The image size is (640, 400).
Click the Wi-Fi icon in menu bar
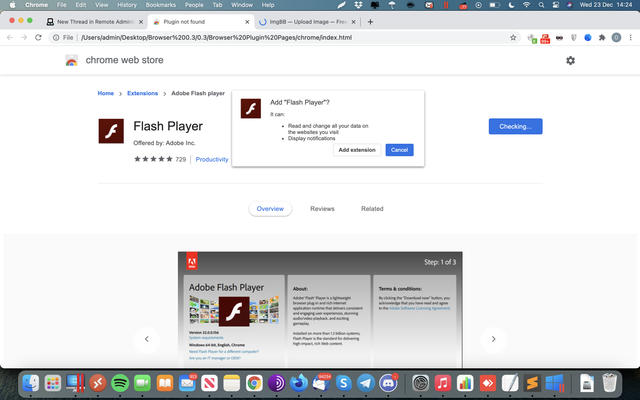[x=527, y=5]
